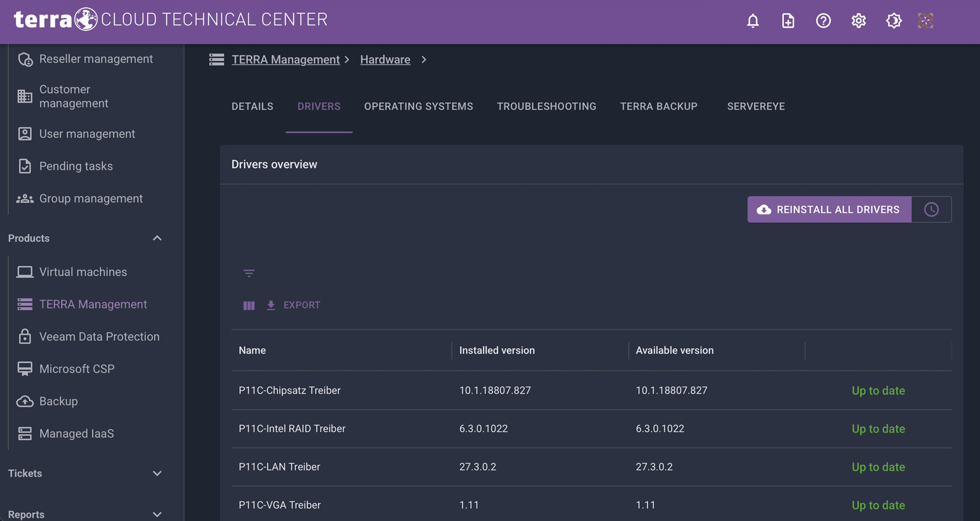Open the scheduled reinstall clock button
Viewport: 980px width, 521px height.
(931, 210)
